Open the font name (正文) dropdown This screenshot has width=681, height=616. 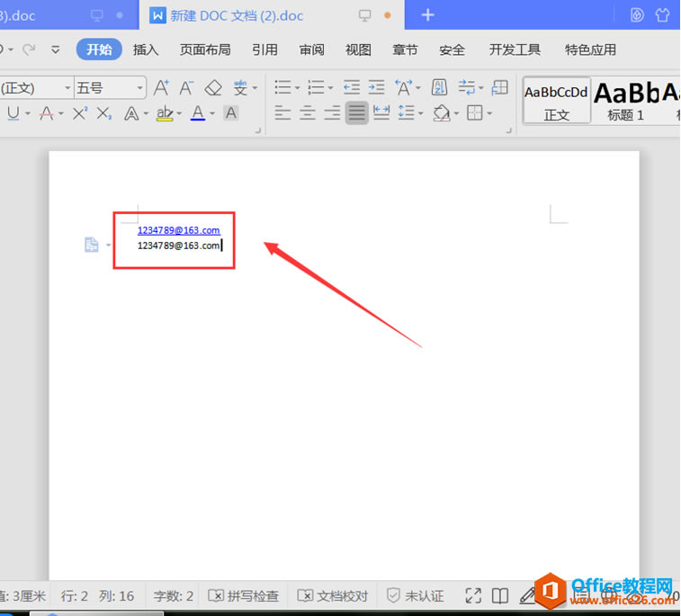[67, 88]
